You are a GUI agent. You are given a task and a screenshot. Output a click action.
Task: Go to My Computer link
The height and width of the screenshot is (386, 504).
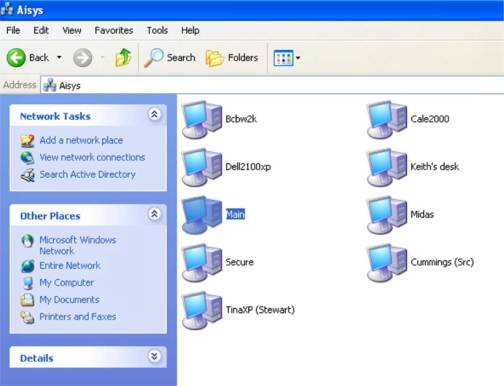pos(66,283)
